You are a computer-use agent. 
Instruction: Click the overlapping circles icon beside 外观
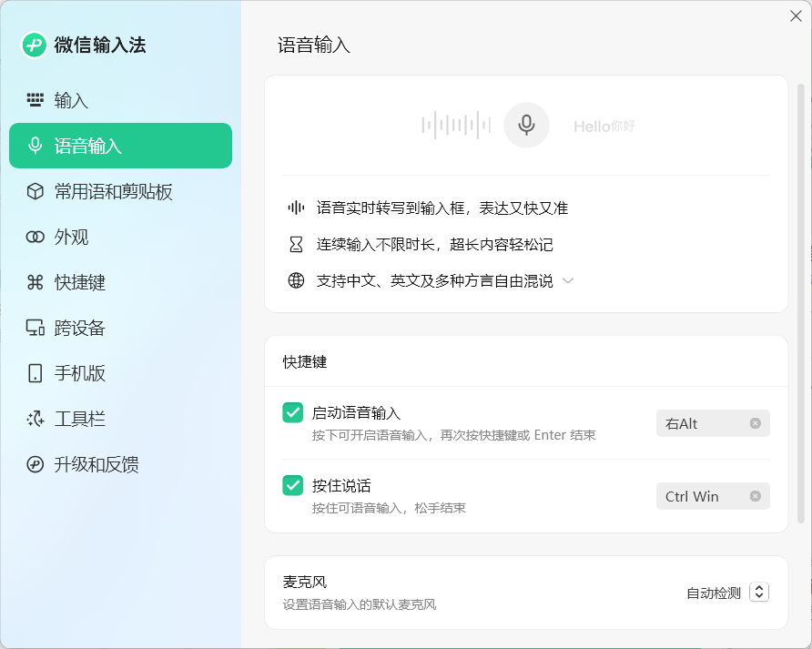point(36,237)
